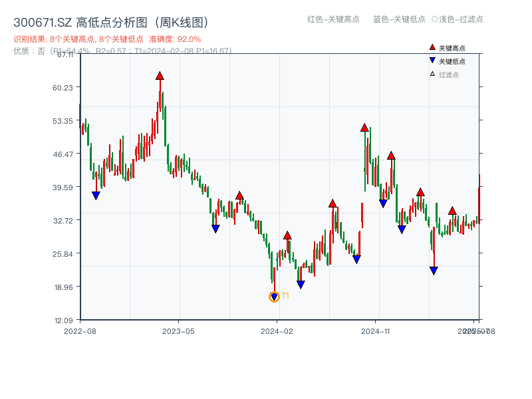
Task: Click the 2023-05 x-axis label
Action: pos(178,331)
